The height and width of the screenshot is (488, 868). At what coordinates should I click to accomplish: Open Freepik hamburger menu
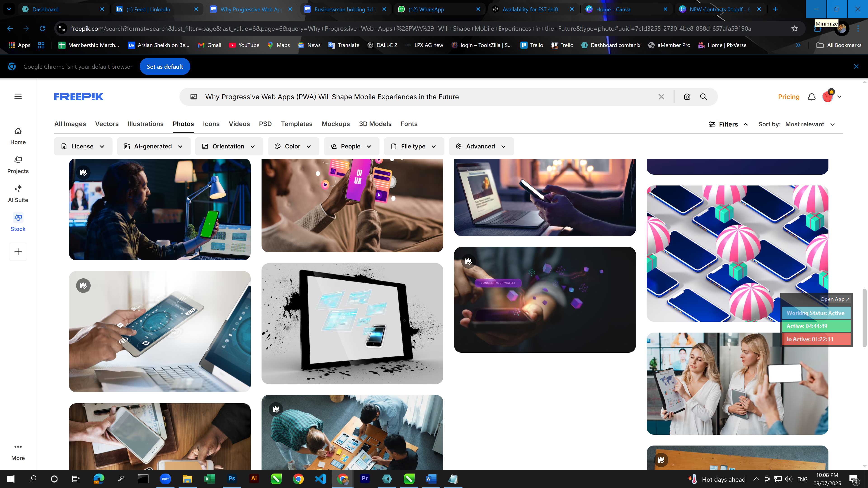click(18, 96)
